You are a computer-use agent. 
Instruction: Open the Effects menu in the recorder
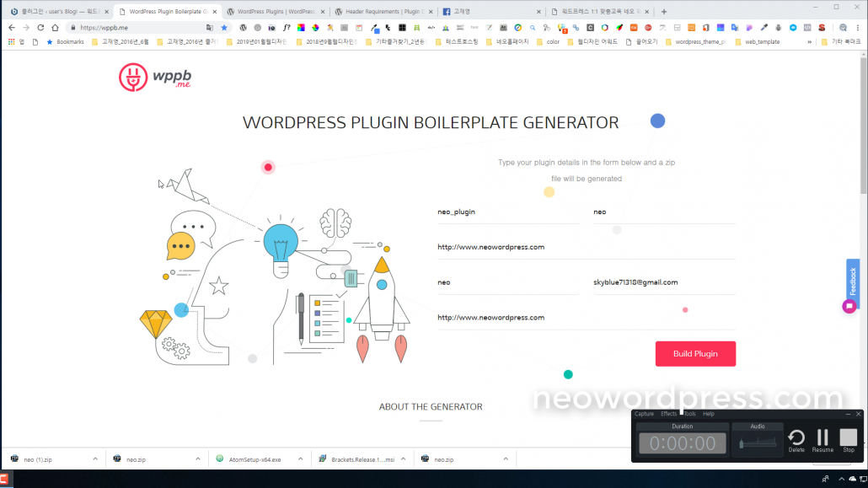[668, 414]
